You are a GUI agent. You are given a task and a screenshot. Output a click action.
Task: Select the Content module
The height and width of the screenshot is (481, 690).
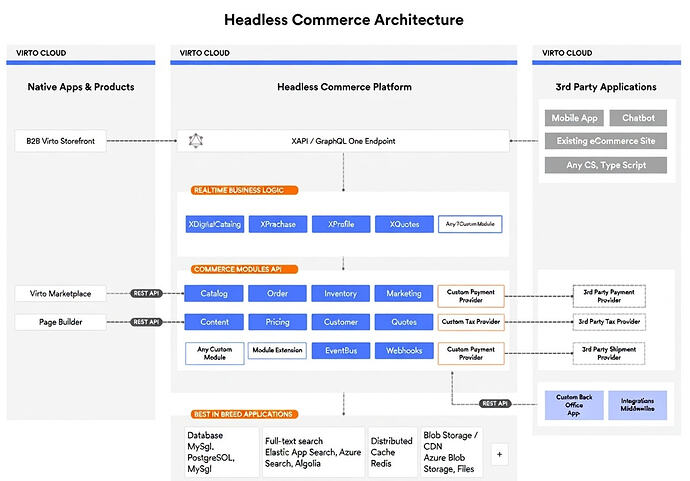tap(214, 322)
